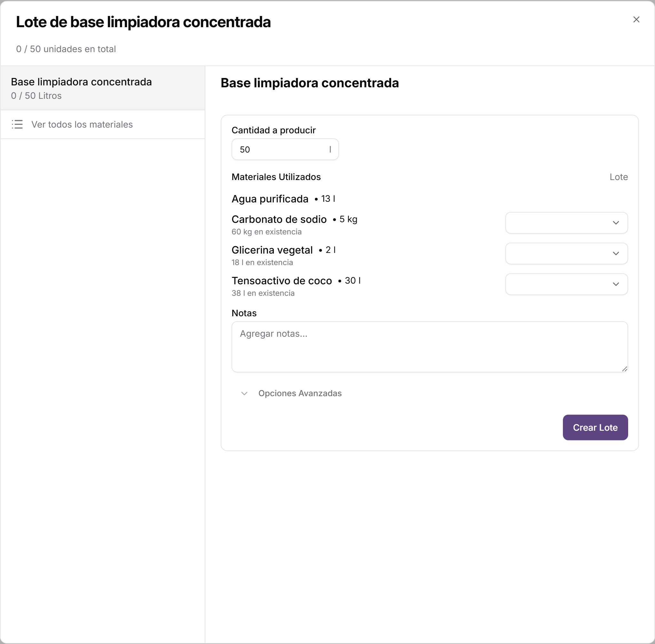
Task: Click the 0 / 50 unidades en total text
Action: 66,49
